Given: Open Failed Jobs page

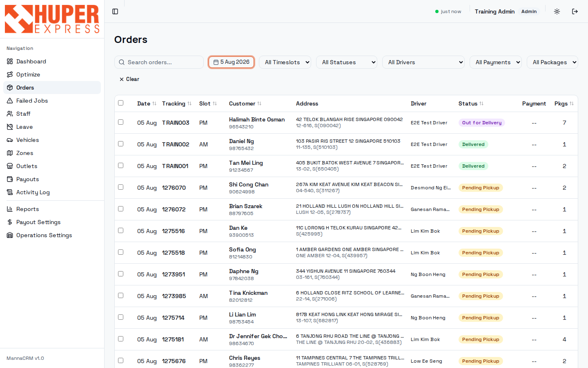Looking at the screenshot, I should coord(52,101).
